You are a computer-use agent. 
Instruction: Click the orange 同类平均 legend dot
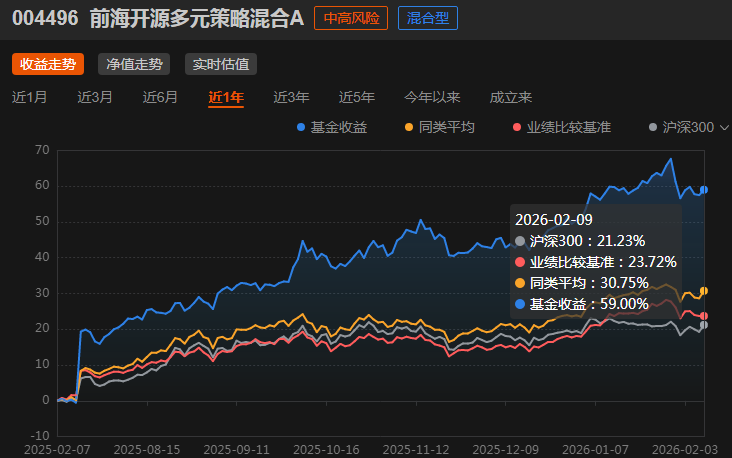point(409,127)
